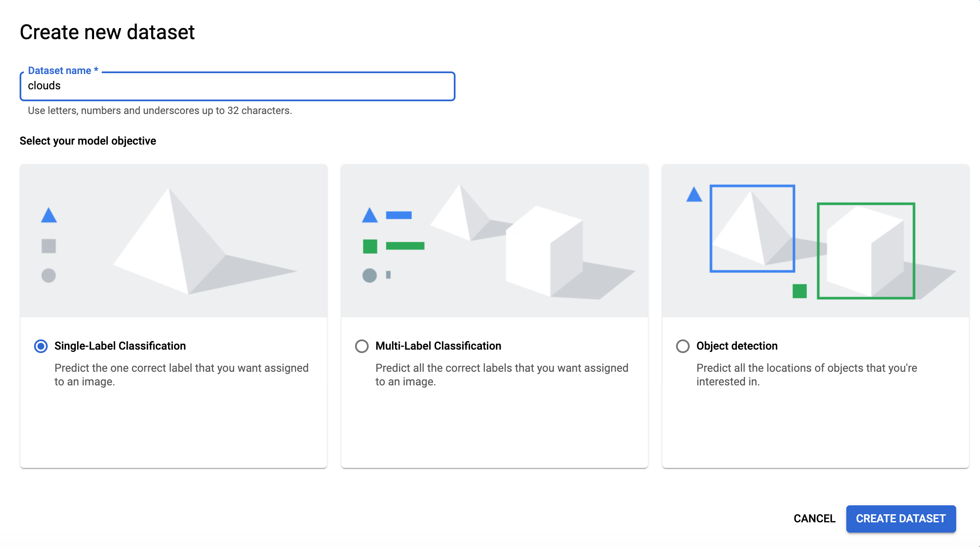Click the 'Select your model objective' heading
Image resolution: width=980 pixels, height=547 pixels.
pyautogui.click(x=88, y=141)
